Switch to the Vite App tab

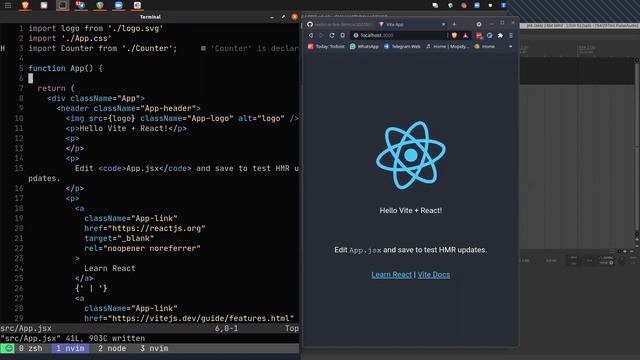click(x=411, y=24)
